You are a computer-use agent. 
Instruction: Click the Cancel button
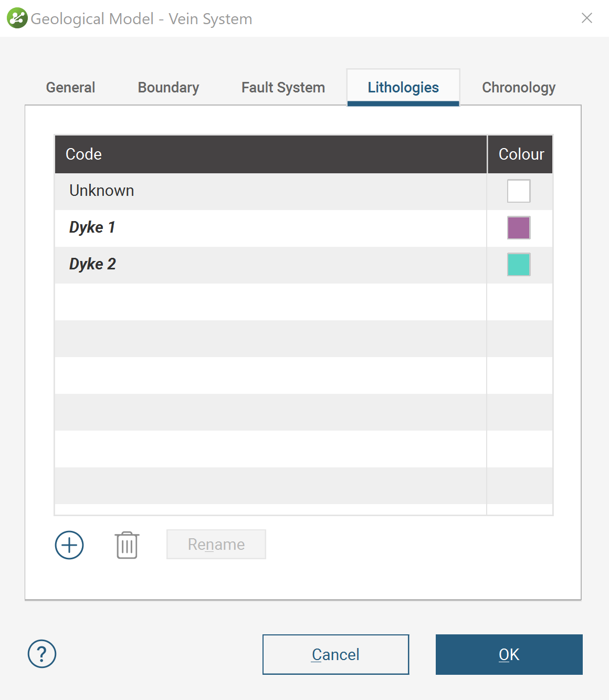[335, 654]
